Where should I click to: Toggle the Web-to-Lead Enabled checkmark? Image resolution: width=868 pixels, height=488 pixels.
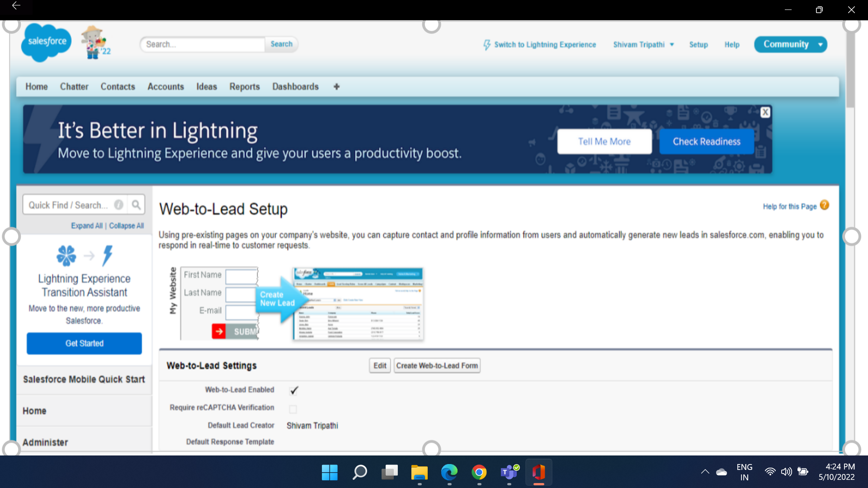[294, 390]
